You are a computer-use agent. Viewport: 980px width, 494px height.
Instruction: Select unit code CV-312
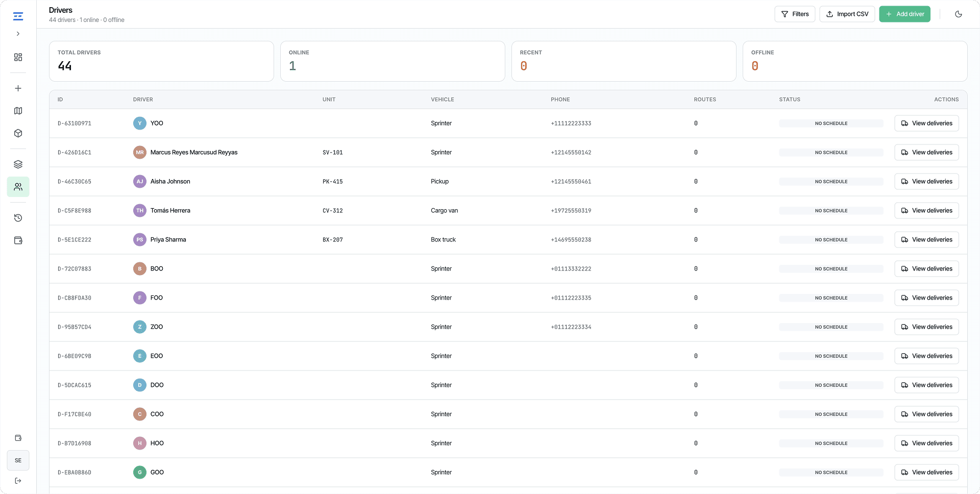(x=333, y=211)
